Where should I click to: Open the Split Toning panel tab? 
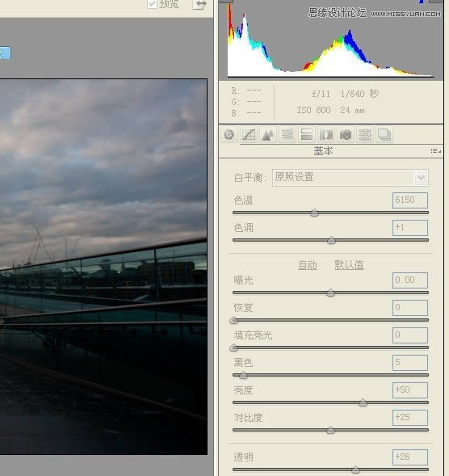click(x=306, y=135)
